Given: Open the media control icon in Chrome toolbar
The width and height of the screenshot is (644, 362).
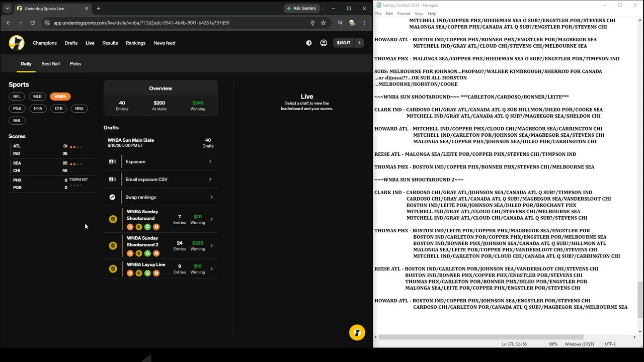Looking at the screenshot, I should coord(340,23).
